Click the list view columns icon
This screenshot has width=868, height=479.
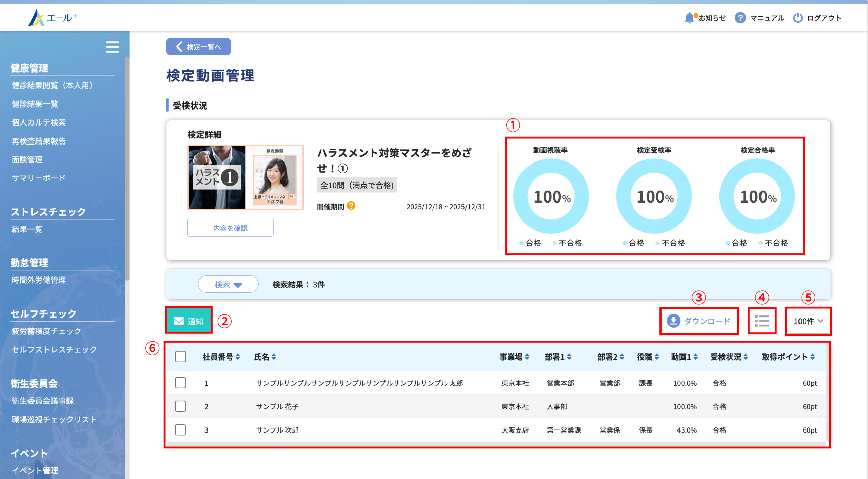point(762,321)
